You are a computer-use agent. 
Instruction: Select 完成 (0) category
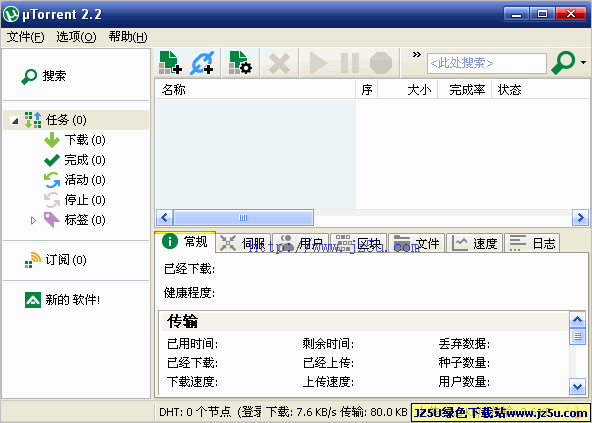point(75,160)
